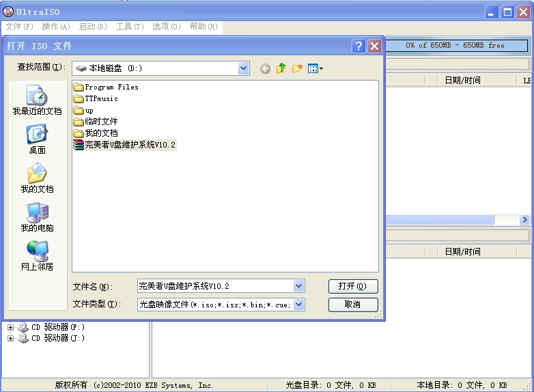The image size is (534, 392).
Task: Go back using the dialog's back arrow icon
Action: click(266, 69)
